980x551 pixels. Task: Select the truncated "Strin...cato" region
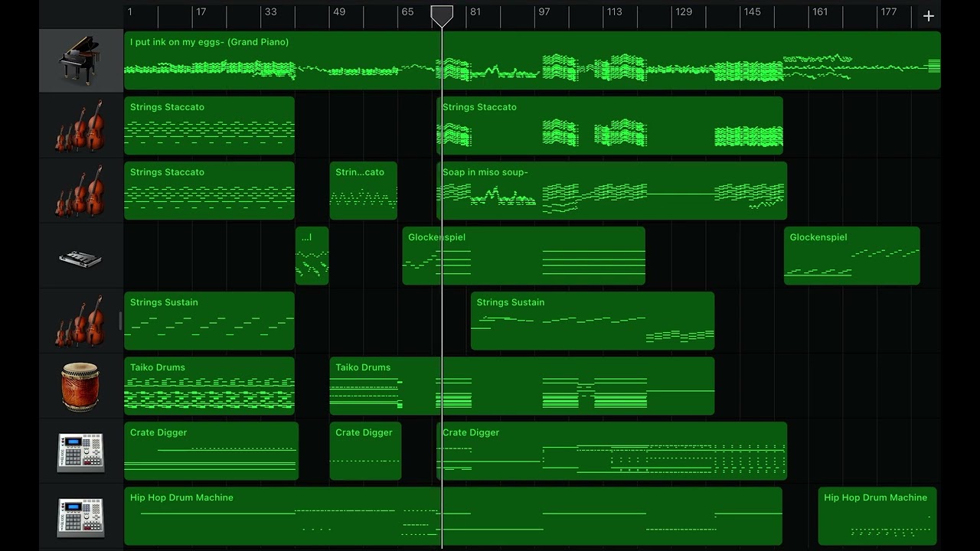pyautogui.click(x=364, y=191)
